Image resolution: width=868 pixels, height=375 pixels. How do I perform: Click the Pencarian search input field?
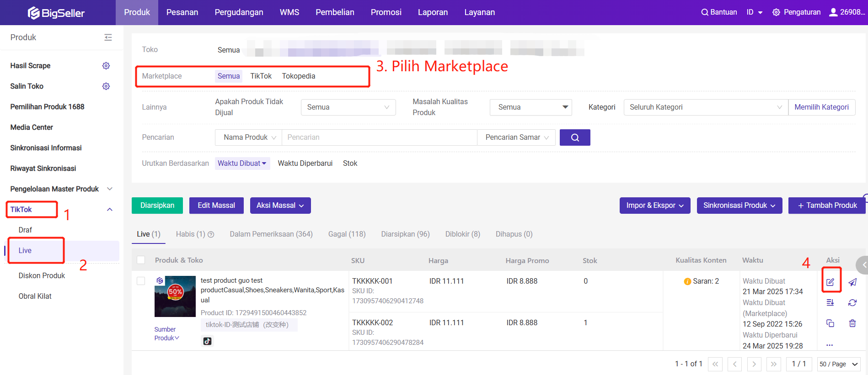[380, 137]
